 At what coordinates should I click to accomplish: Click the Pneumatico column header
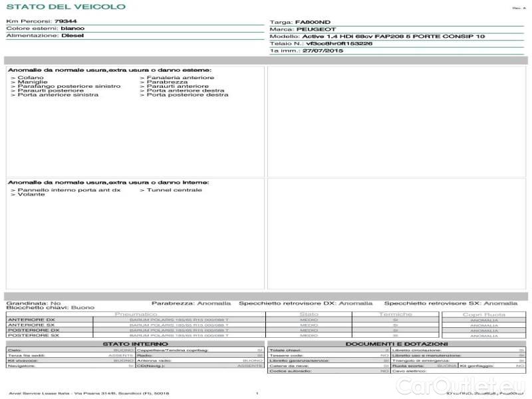136,314
